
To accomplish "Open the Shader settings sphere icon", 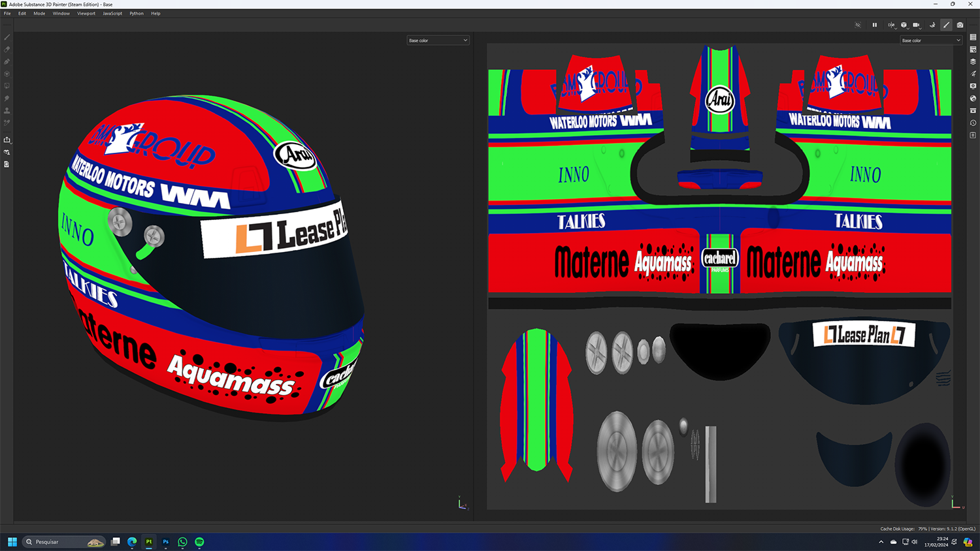I will (x=973, y=99).
